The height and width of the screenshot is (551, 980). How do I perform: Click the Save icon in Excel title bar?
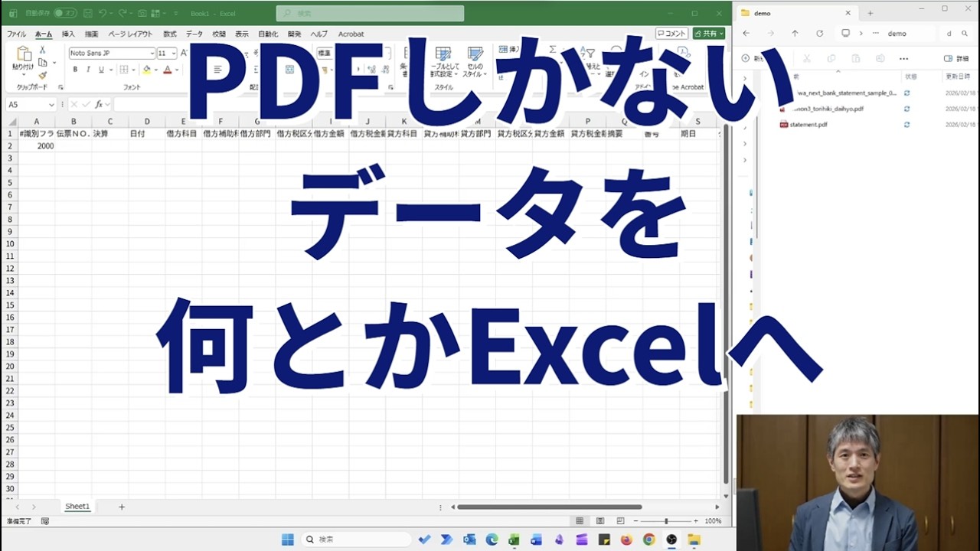pyautogui.click(x=87, y=13)
